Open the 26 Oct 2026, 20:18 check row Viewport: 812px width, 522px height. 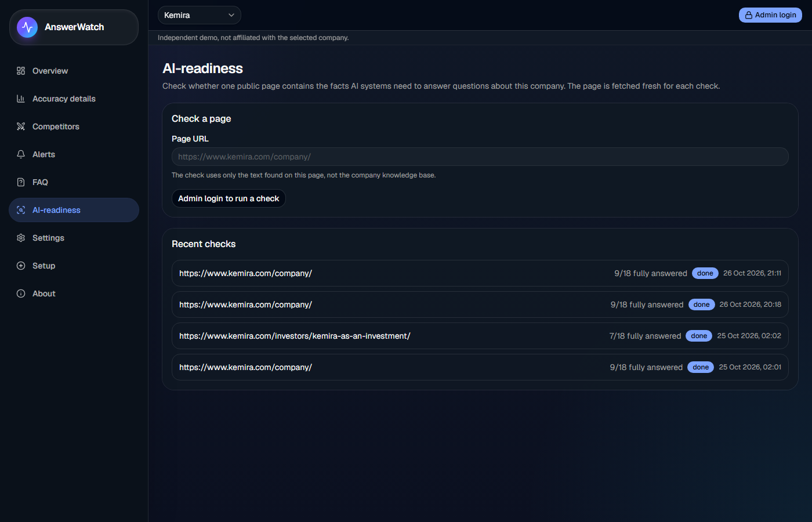(x=480, y=304)
